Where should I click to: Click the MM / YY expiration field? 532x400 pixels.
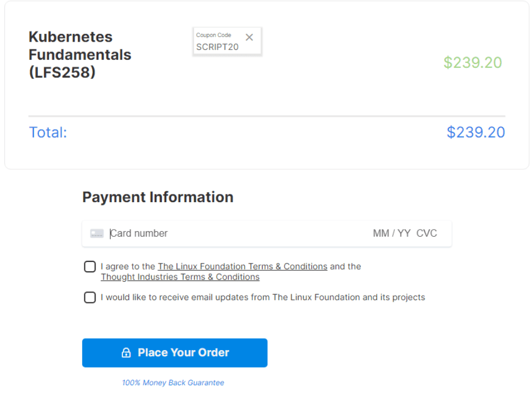pyautogui.click(x=390, y=233)
